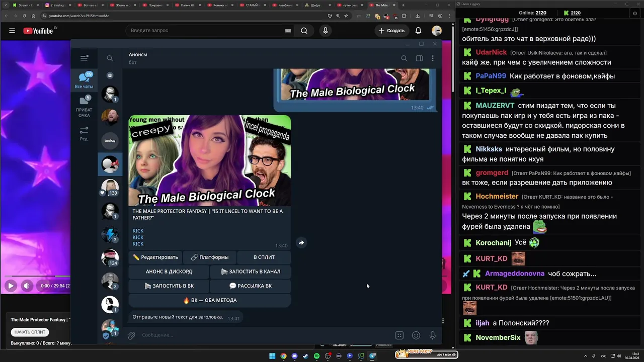Open the emoji picker smiley

[x=416, y=335]
